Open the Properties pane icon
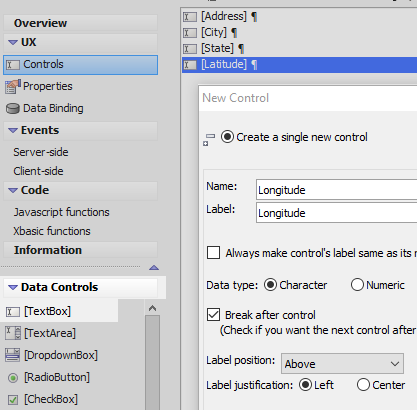Viewport: 417px width, 410px height. coord(13,87)
